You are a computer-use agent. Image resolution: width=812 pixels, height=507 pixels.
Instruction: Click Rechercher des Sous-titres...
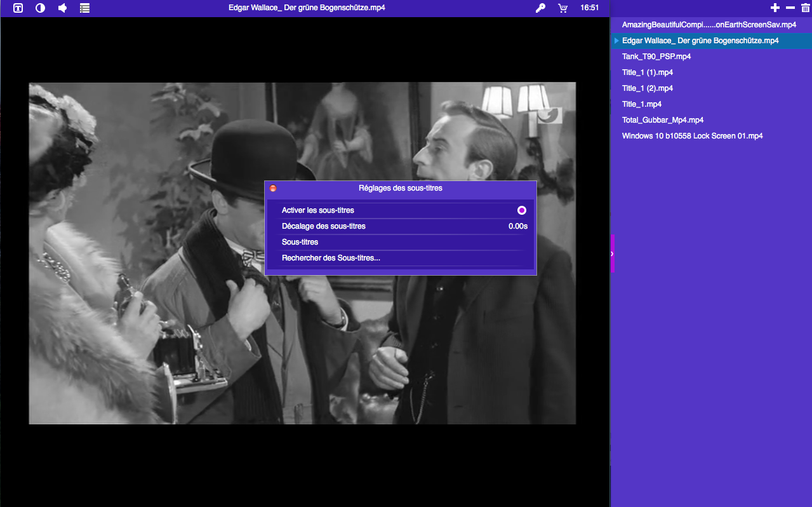point(331,258)
